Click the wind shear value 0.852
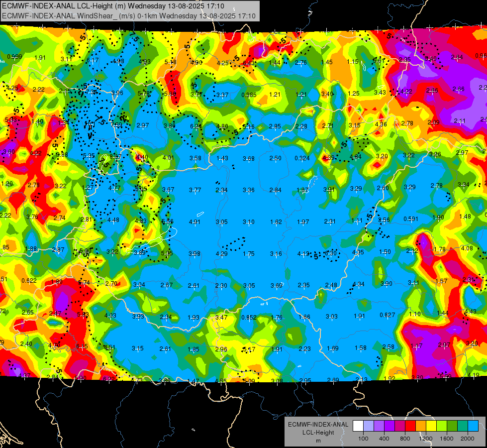This screenshot has height=448, width=487. pos(249,318)
